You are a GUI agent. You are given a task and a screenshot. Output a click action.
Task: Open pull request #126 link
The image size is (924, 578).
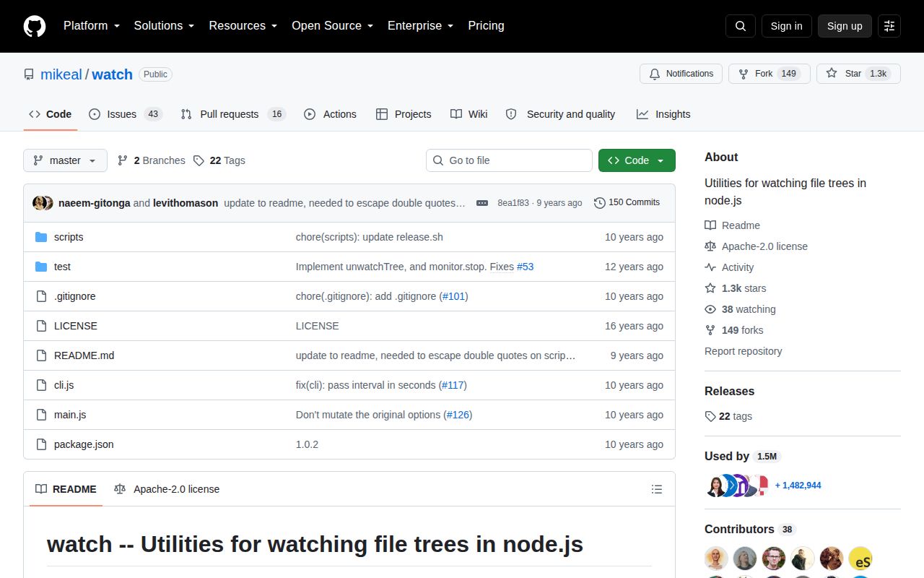click(458, 415)
